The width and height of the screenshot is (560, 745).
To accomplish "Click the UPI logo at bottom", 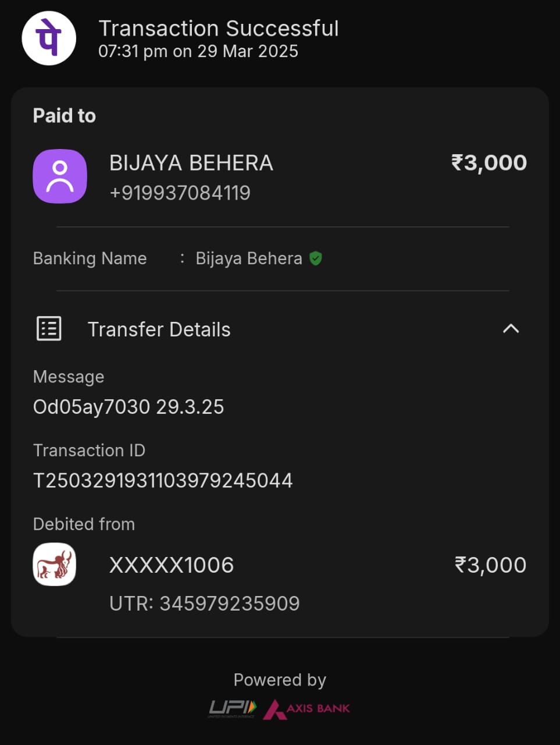I will coord(232,708).
